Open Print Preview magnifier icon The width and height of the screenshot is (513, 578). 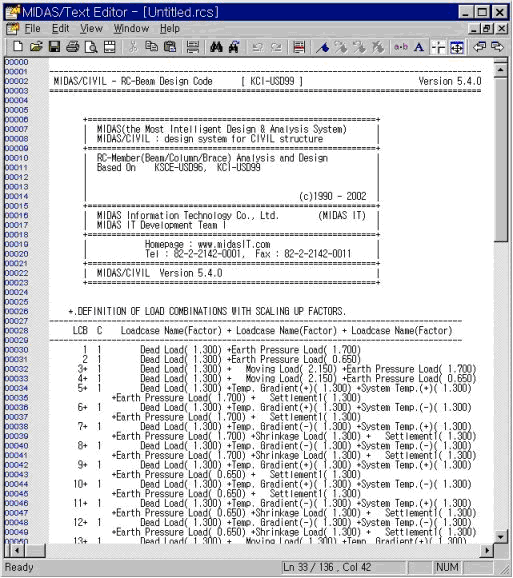click(91, 47)
